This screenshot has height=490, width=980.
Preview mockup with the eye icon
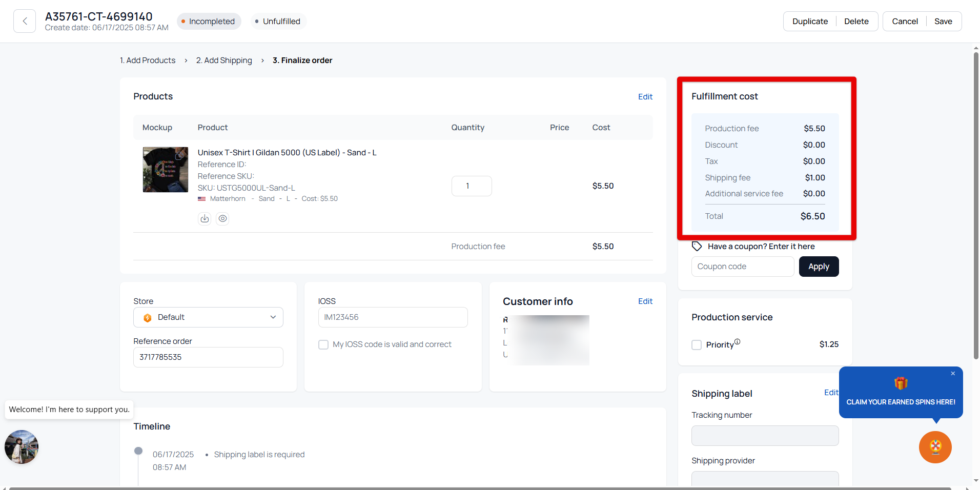(x=222, y=219)
